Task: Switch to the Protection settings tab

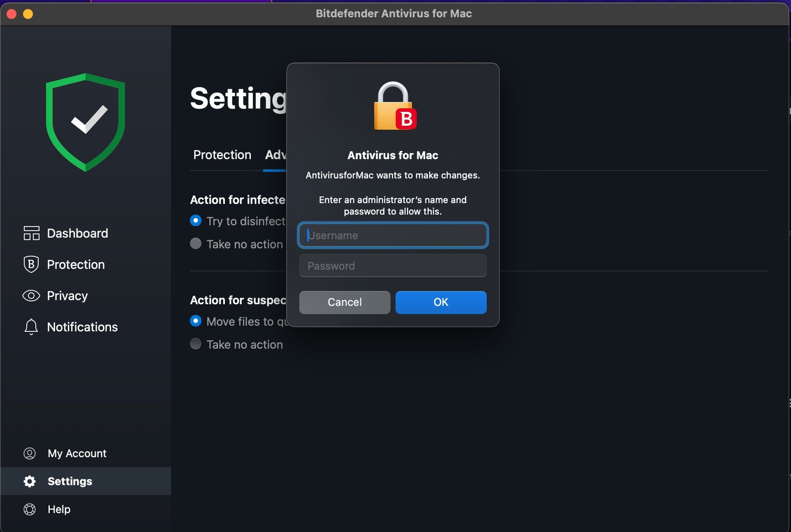Action: (222, 155)
